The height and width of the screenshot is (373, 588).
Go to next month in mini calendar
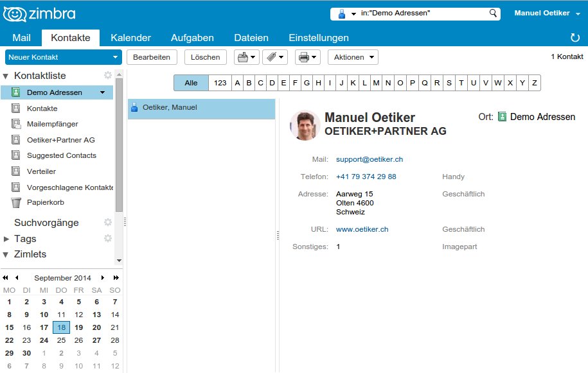[102, 278]
